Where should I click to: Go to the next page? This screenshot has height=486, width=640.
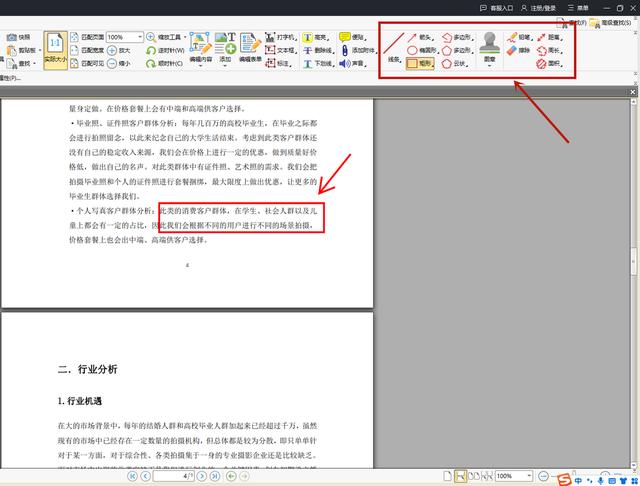202,476
